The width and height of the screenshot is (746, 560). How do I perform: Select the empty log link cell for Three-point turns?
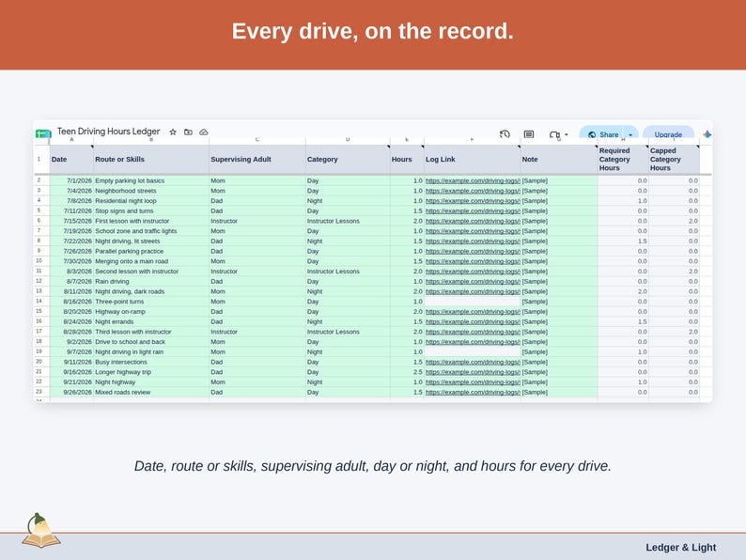(x=472, y=302)
